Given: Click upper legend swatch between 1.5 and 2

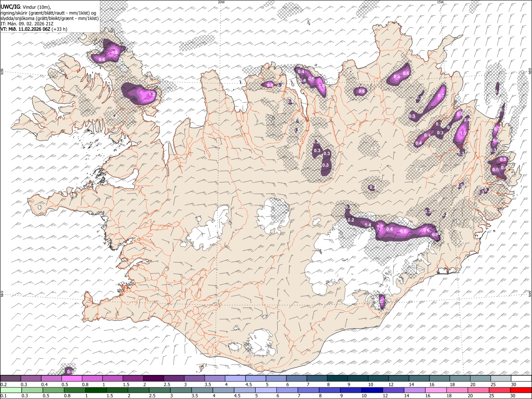Looking at the screenshot, I should pos(133,378).
